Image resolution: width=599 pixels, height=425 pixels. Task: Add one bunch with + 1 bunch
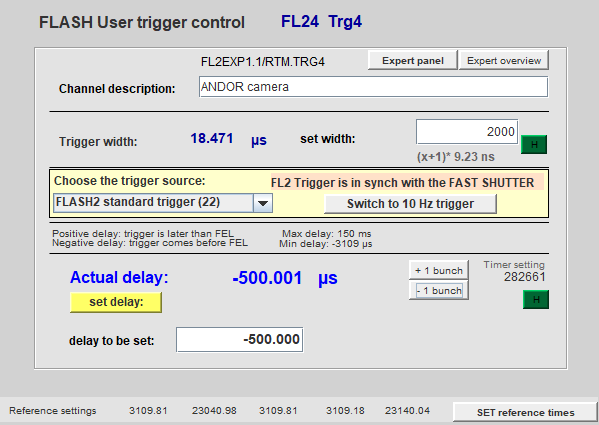coord(439,270)
